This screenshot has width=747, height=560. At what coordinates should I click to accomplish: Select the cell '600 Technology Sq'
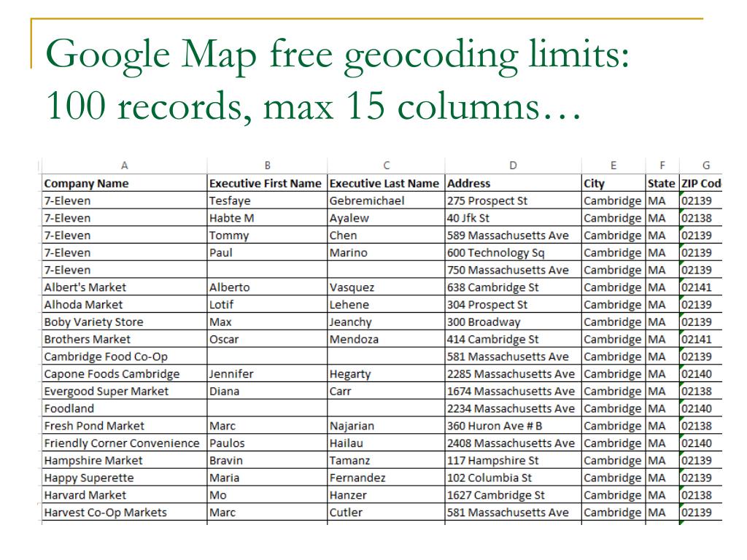[513, 252]
